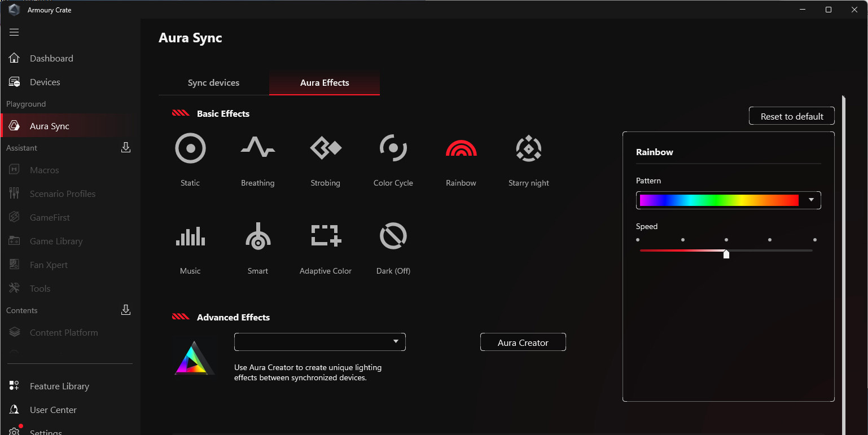
Task: Expand the Advanced Effects dropdown
Action: pos(319,342)
